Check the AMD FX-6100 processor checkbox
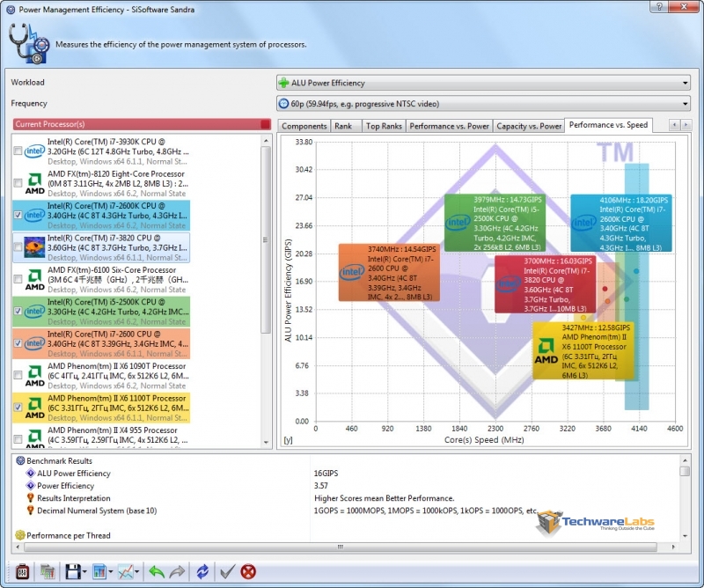Screen dimensions: 704x588 click(x=18, y=279)
